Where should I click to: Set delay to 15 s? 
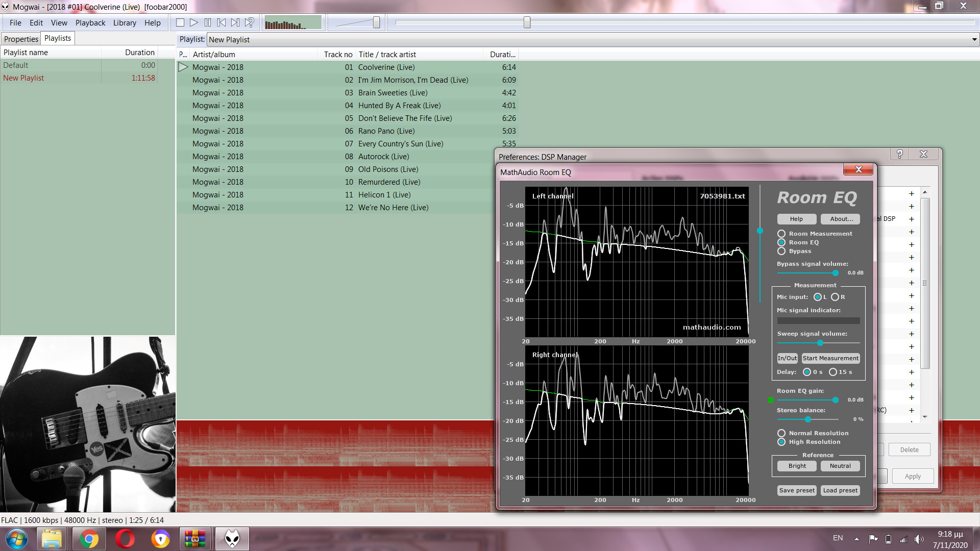click(x=833, y=372)
